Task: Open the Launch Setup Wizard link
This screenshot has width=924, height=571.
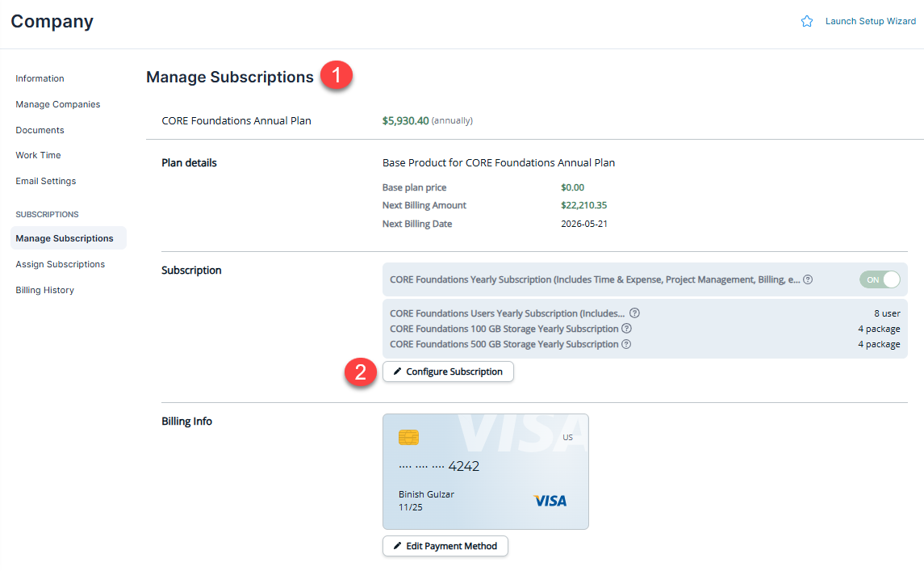Action: (871, 21)
